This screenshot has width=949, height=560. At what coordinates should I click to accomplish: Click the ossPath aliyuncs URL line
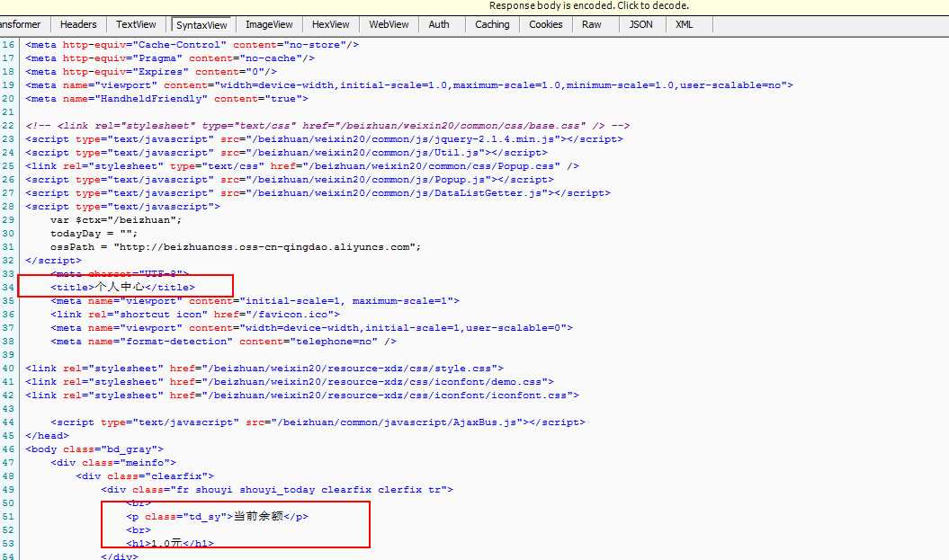point(236,246)
